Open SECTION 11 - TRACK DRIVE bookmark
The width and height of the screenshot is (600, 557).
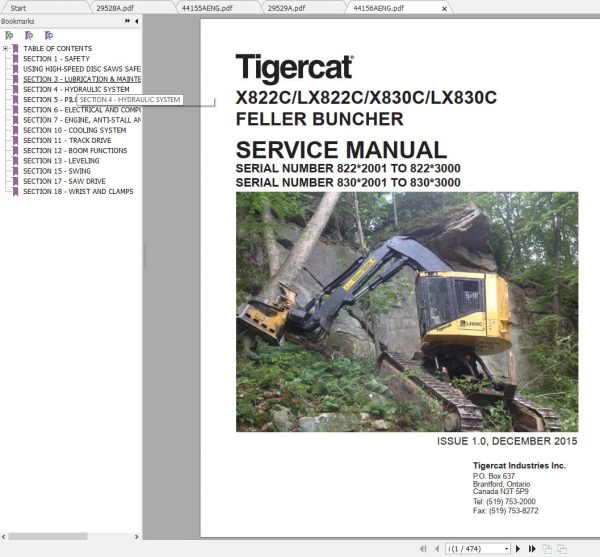click(x=67, y=140)
